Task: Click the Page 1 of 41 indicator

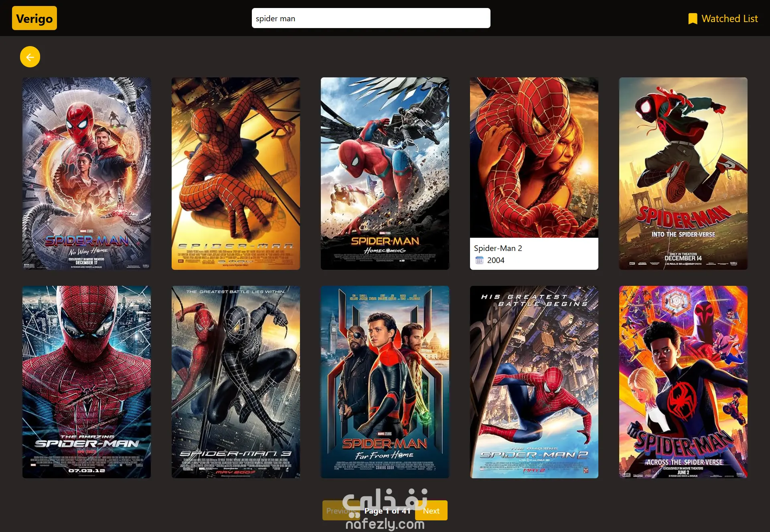Action: tap(387, 511)
